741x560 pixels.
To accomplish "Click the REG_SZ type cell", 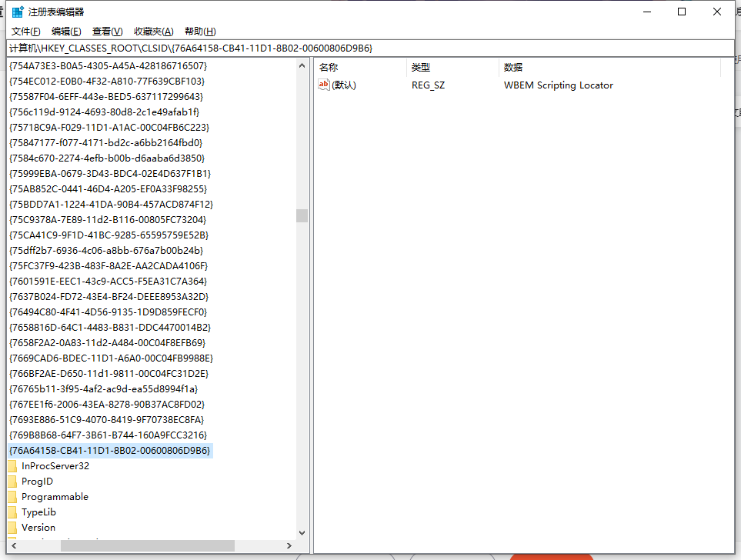I will pos(428,85).
